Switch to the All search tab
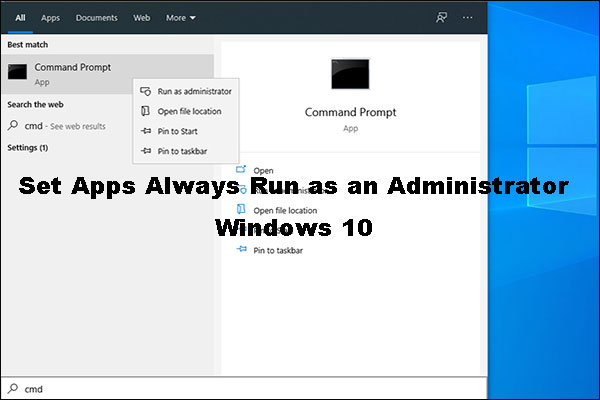This screenshot has height=400, width=600. click(x=20, y=18)
